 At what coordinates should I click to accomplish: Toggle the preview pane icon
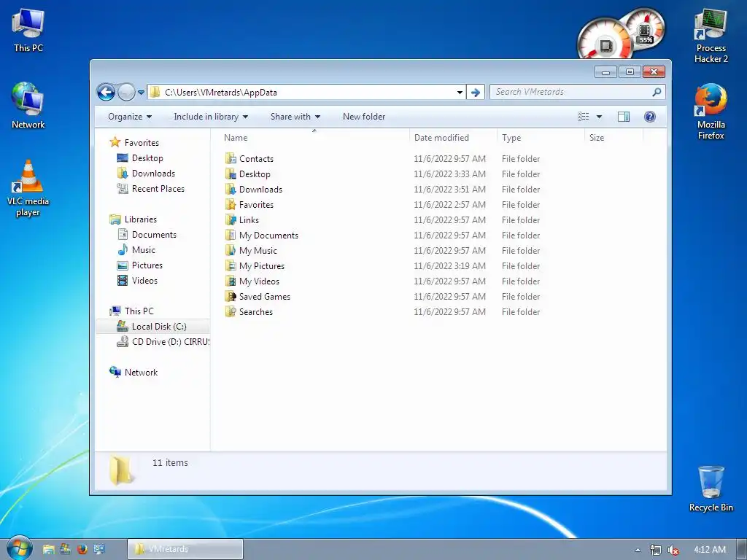coord(624,117)
